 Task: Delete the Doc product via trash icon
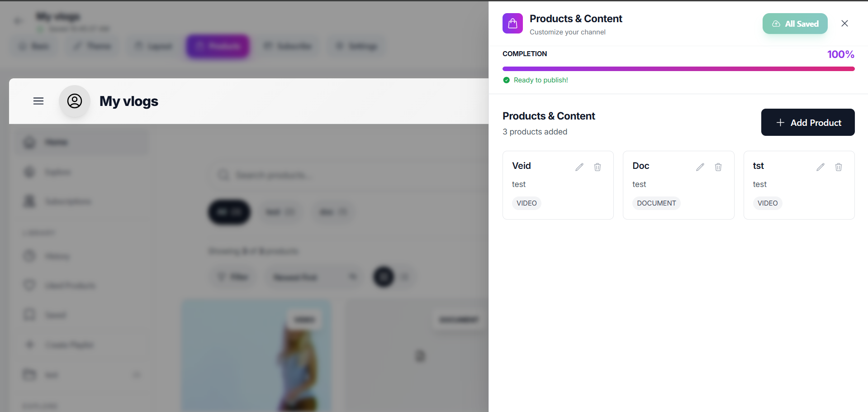(x=718, y=167)
